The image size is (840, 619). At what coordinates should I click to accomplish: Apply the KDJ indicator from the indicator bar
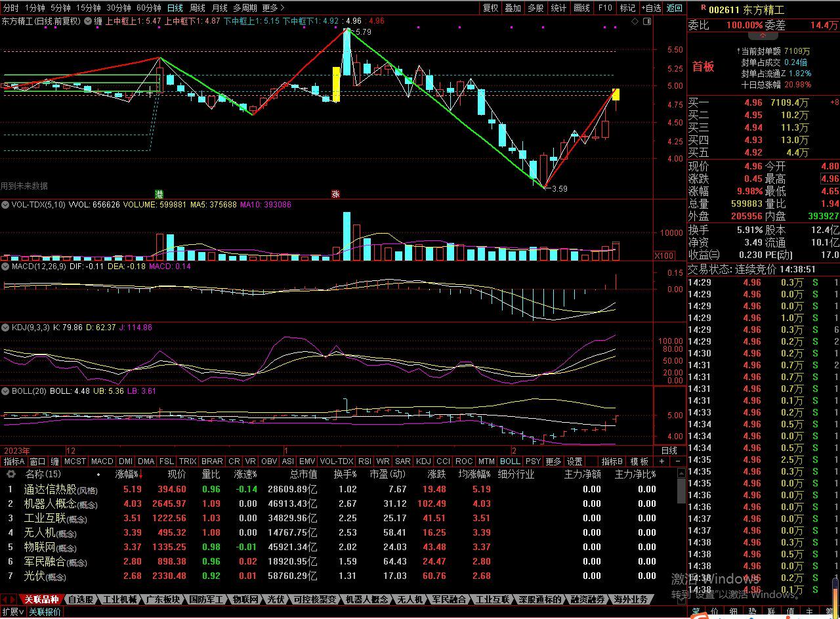[x=424, y=461]
